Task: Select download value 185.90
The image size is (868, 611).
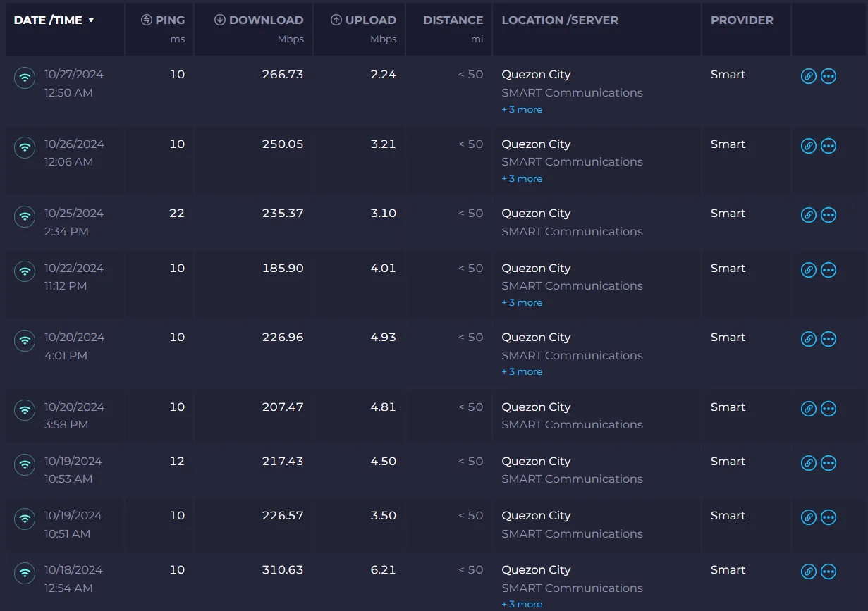Action: tap(283, 269)
